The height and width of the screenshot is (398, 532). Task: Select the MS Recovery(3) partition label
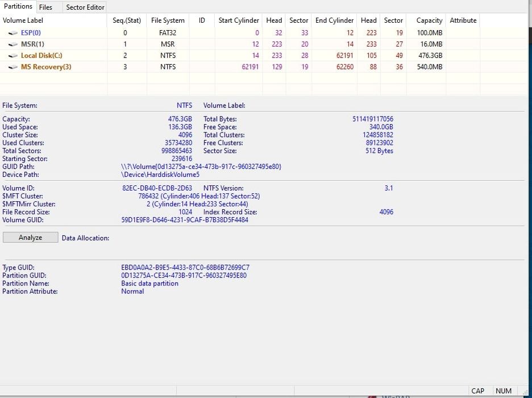(46, 67)
